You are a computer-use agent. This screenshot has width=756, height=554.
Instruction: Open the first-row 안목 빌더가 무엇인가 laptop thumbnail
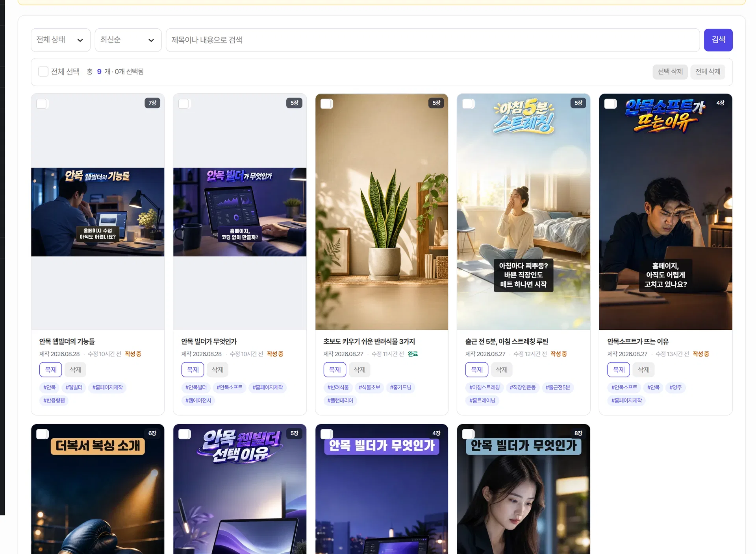tap(240, 212)
